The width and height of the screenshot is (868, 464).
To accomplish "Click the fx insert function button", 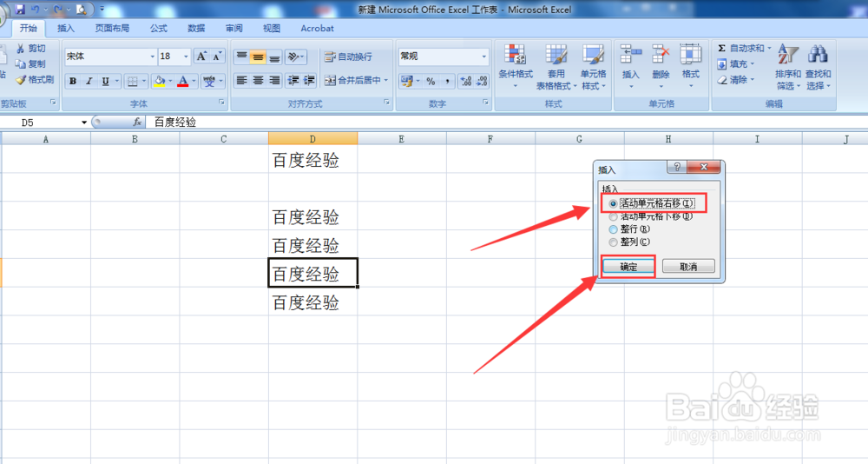I will [x=137, y=122].
